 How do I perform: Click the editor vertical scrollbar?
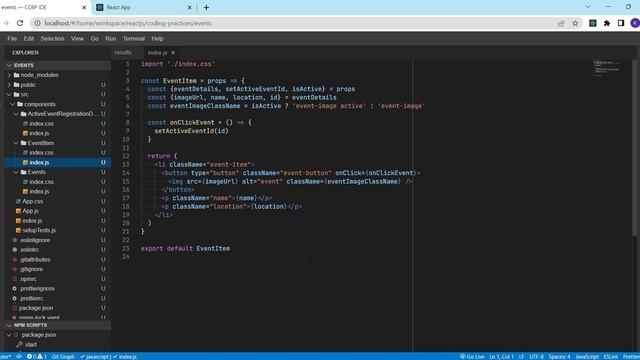(635, 147)
